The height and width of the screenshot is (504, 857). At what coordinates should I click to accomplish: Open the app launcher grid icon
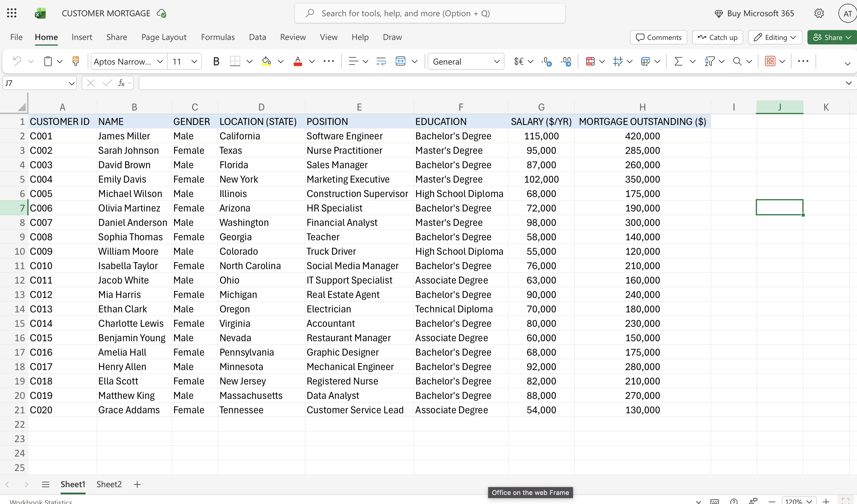pyautogui.click(x=12, y=13)
